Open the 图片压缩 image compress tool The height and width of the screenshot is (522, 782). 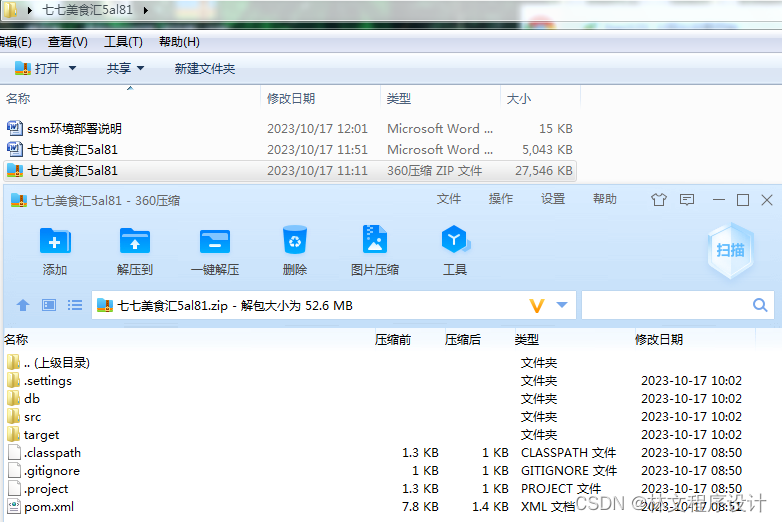(375, 239)
